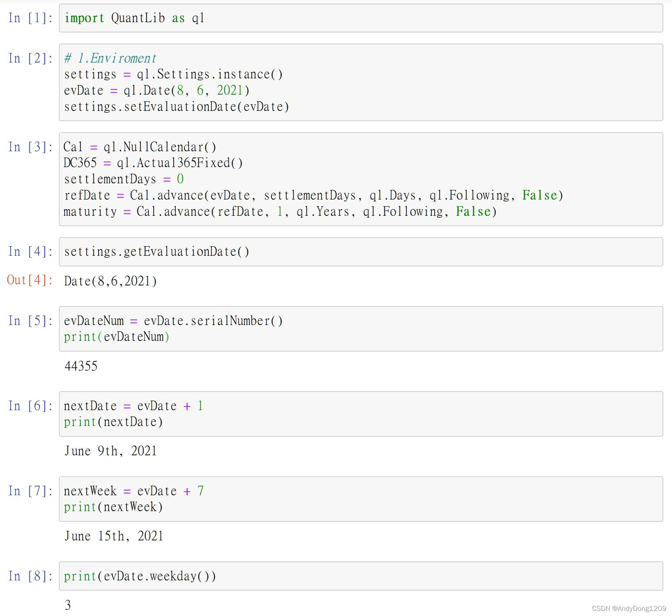Viewport: 672px width, 616px height.
Task: Click the getEvaluationDate code cell
Action: tap(361, 252)
